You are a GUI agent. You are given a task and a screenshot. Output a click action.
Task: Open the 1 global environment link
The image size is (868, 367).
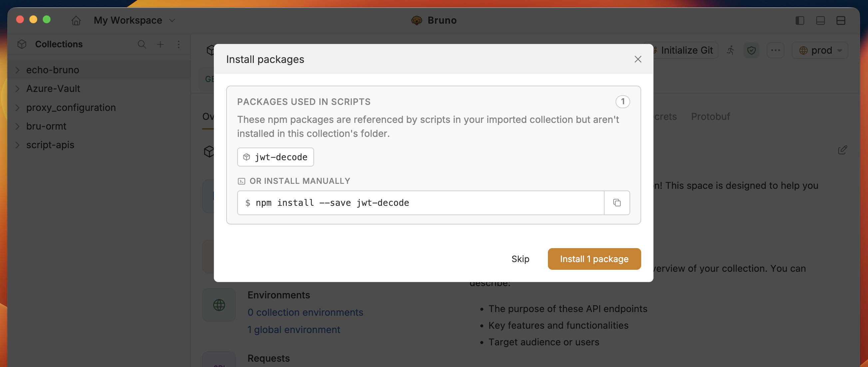pyautogui.click(x=293, y=329)
